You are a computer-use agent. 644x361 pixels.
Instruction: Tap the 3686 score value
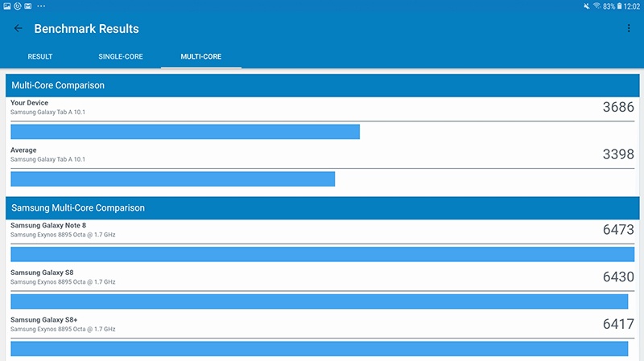(618, 107)
